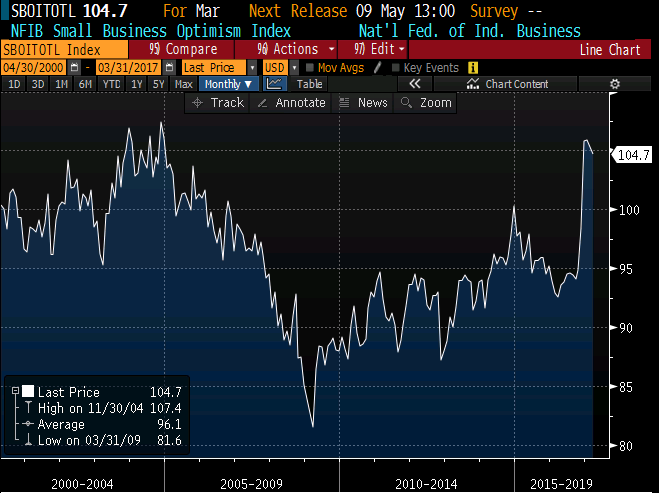
Task: Switch to the line chart view icon
Action: [x=274, y=84]
